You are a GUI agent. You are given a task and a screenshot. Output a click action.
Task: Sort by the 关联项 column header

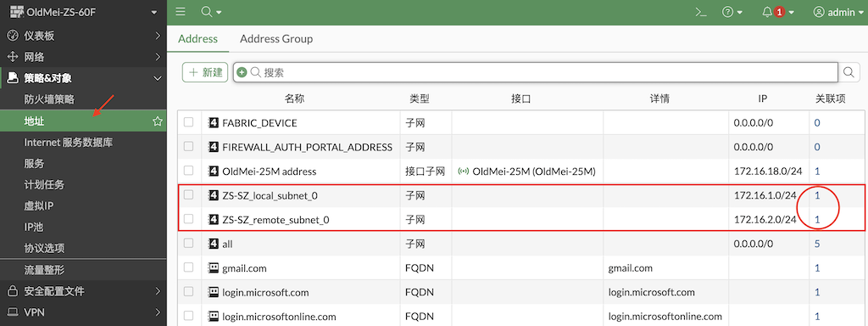(x=831, y=98)
